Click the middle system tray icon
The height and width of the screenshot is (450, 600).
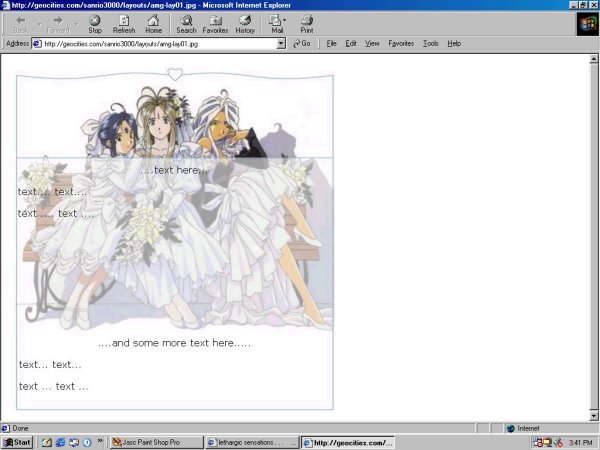click(x=547, y=443)
